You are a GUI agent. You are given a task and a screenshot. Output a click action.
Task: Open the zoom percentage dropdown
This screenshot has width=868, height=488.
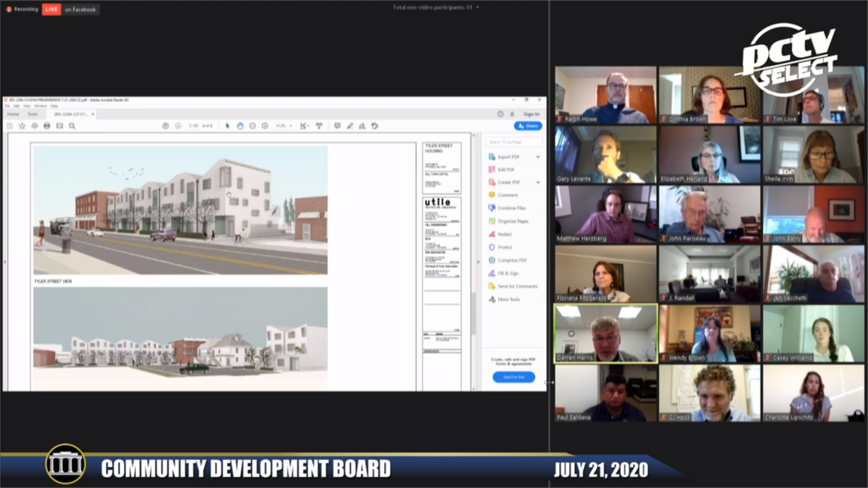point(291,126)
